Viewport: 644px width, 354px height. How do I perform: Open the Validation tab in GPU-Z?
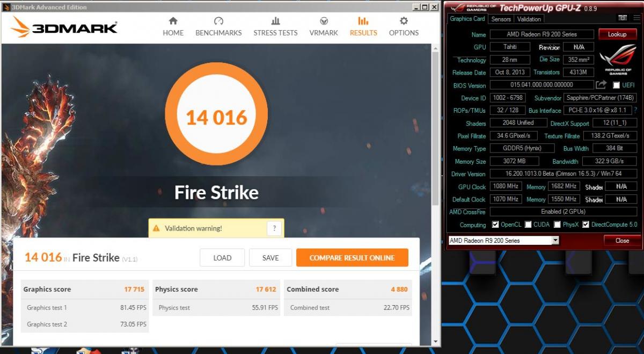click(529, 19)
